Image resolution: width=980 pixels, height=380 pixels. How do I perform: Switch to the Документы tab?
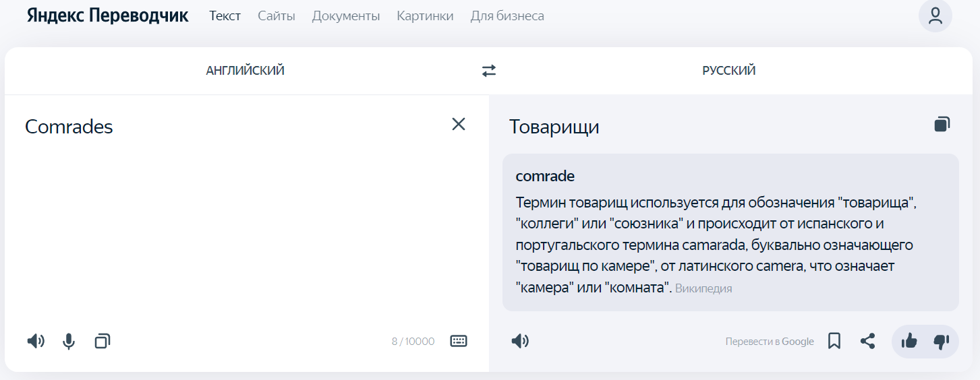346,15
